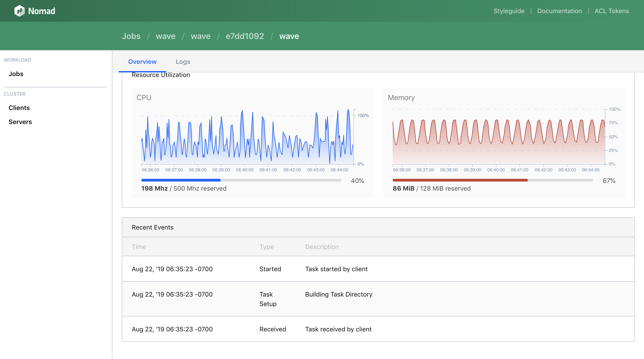The height and width of the screenshot is (359, 644).
Task: Select the Overview tab
Action: tap(142, 62)
